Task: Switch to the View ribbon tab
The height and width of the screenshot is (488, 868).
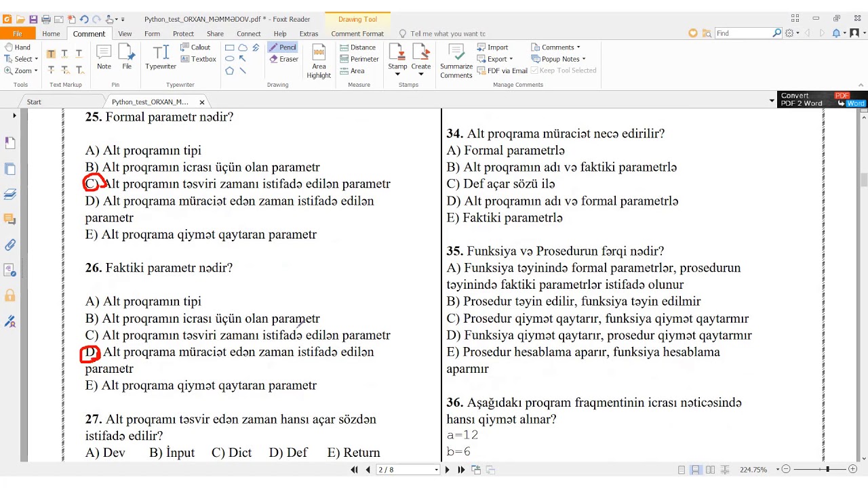Action: click(125, 33)
